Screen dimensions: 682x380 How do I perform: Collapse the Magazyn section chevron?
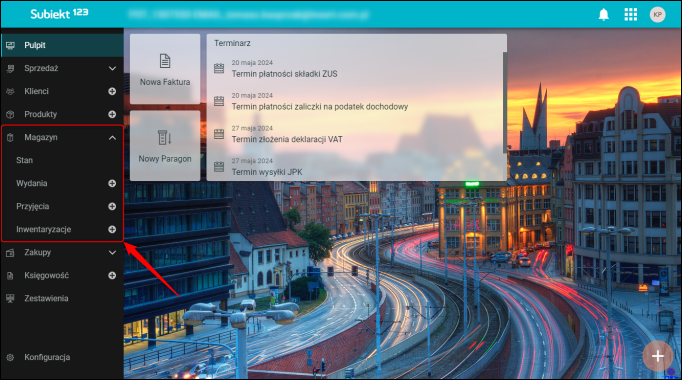(x=112, y=137)
